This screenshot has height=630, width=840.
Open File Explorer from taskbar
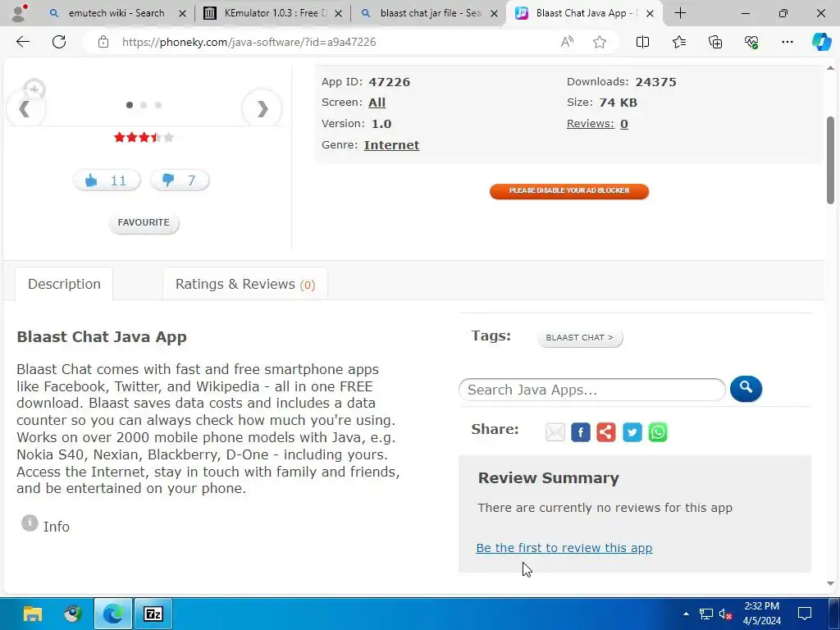(x=33, y=614)
